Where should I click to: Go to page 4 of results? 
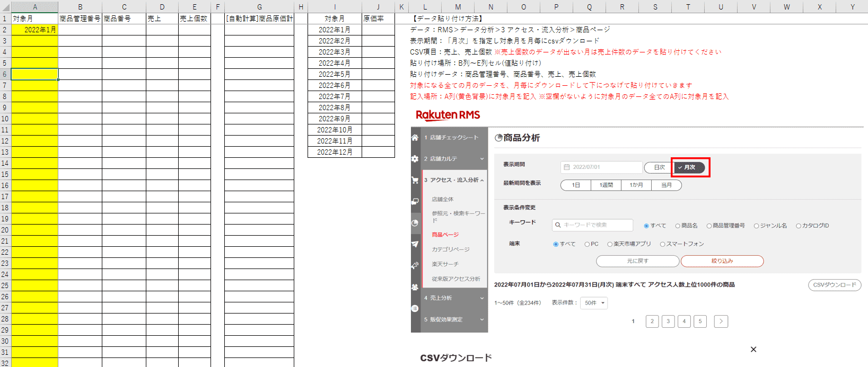click(684, 321)
